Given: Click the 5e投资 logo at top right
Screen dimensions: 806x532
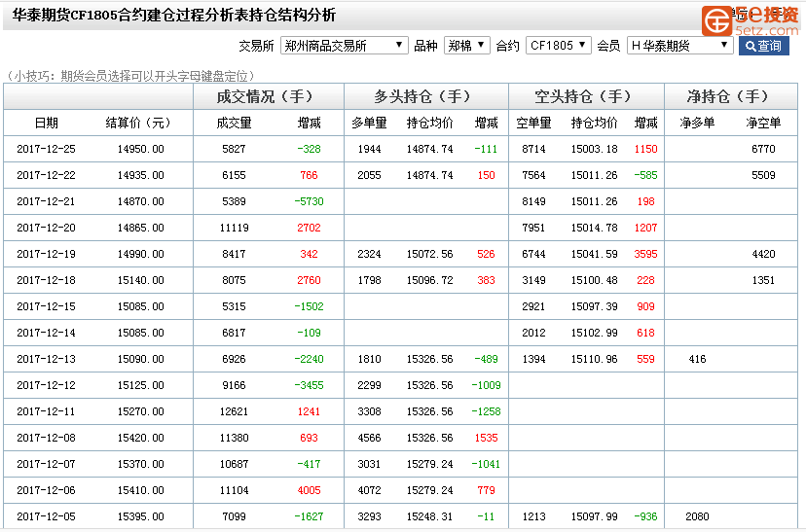Looking at the screenshot, I should pyautogui.click(x=750, y=20).
